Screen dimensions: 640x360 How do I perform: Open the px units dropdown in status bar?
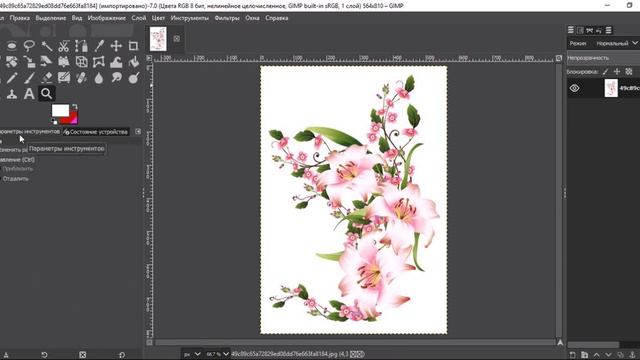coord(192,354)
